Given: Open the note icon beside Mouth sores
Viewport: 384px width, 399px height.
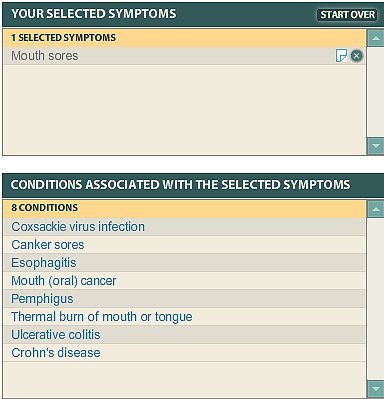Looking at the screenshot, I should 341,56.
